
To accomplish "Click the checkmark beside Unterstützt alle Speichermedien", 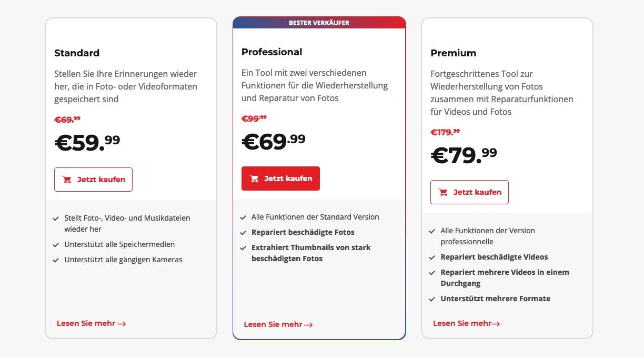I will pyautogui.click(x=56, y=245).
